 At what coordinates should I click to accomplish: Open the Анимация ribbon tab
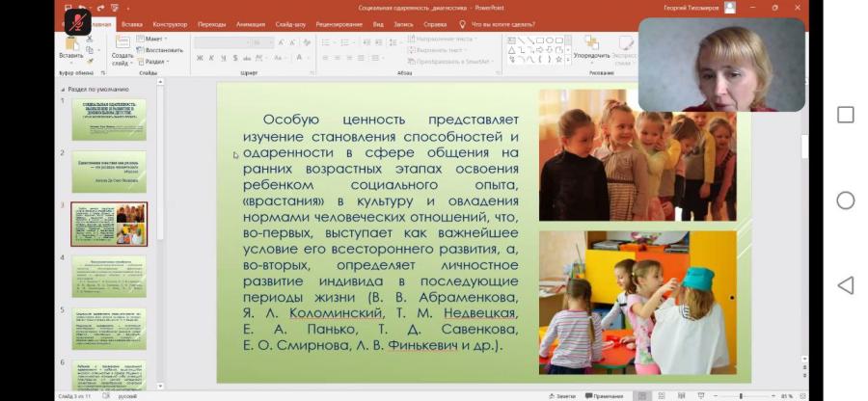click(x=250, y=24)
